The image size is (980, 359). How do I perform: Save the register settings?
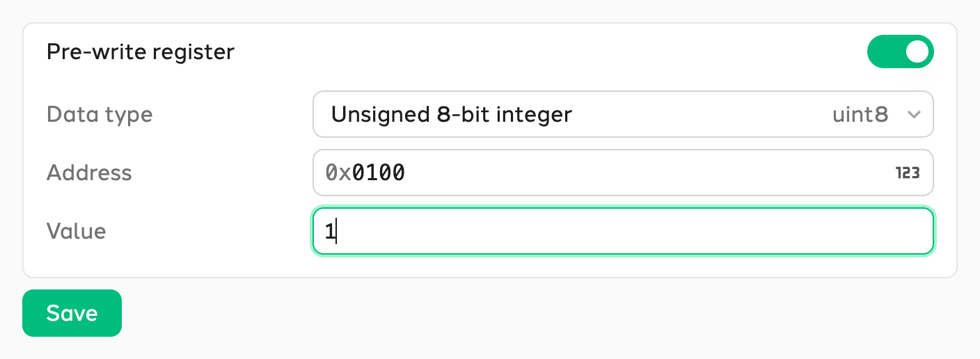coord(72,313)
